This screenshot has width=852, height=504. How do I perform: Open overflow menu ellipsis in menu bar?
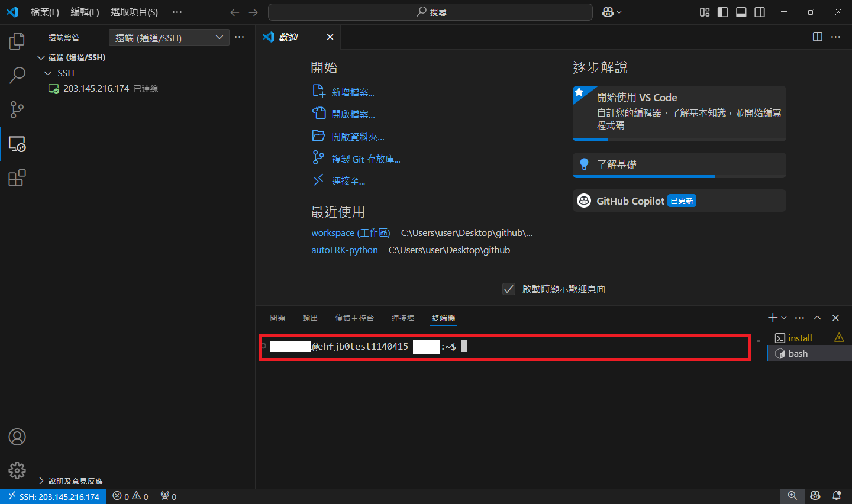pyautogui.click(x=177, y=12)
